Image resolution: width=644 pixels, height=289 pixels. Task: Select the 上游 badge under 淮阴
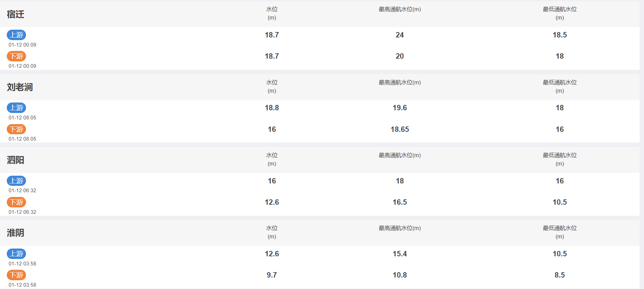16,254
